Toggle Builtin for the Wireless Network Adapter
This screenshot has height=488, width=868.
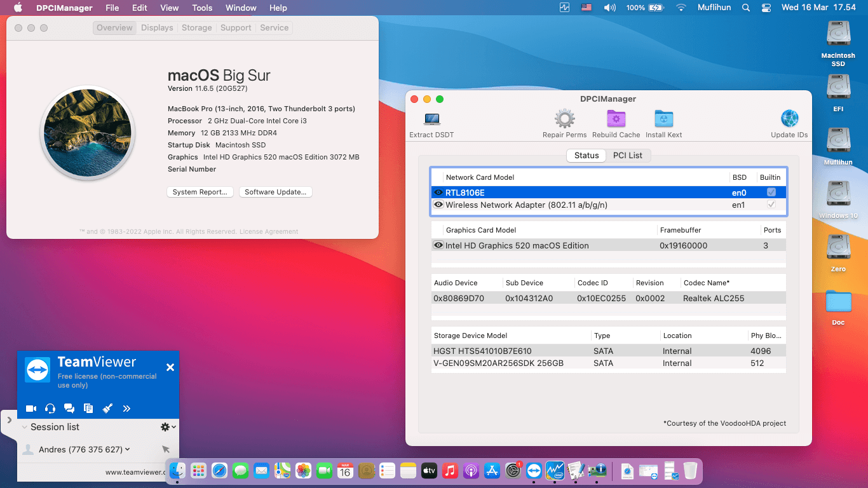771,204
